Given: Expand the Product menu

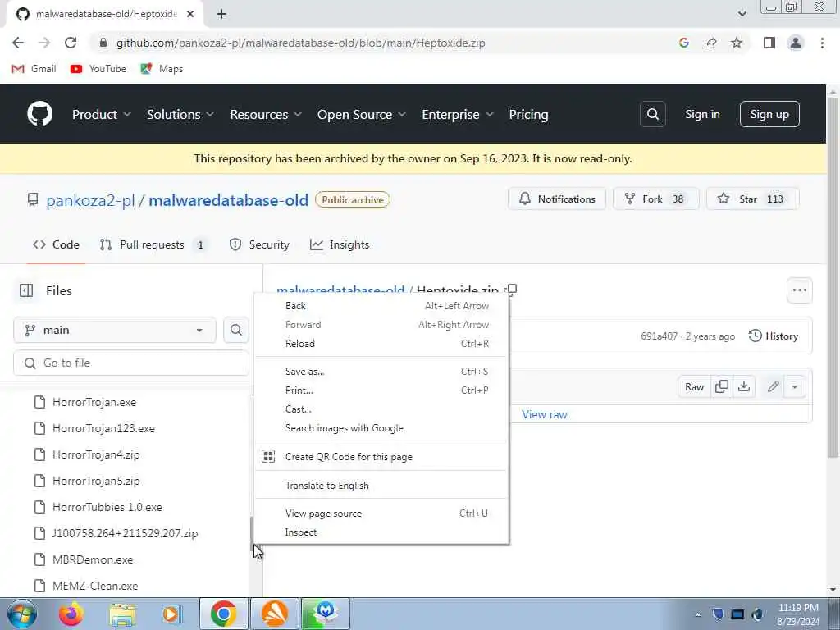Looking at the screenshot, I should [x=101, y=115].
